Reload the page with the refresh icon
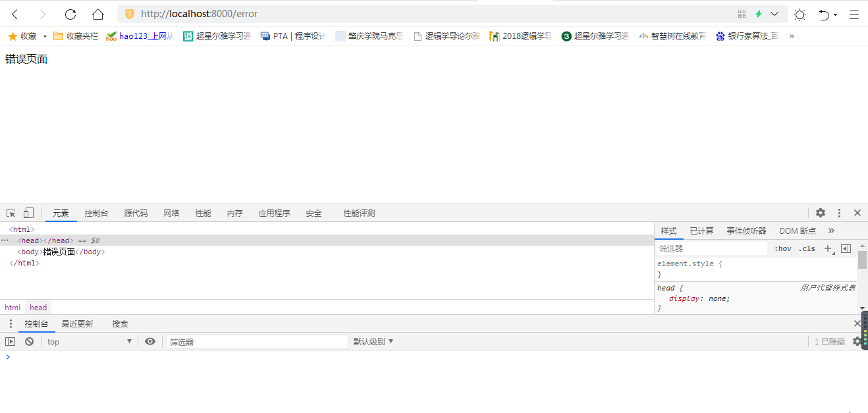Image resolution: width=868 pixels, height=413 pixels. [70, 14]
